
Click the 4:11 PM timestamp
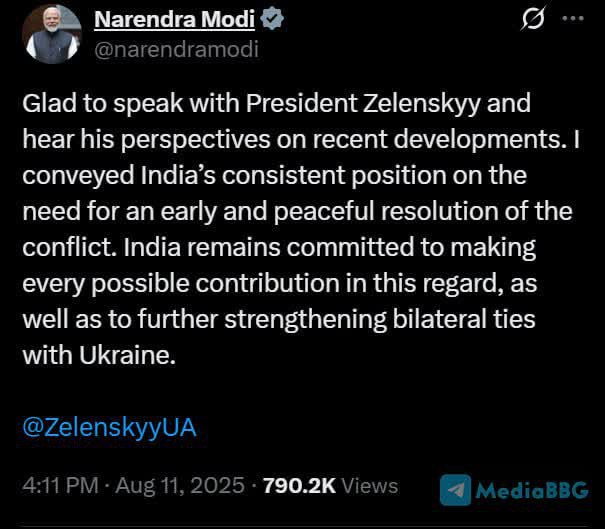(61, 485)
